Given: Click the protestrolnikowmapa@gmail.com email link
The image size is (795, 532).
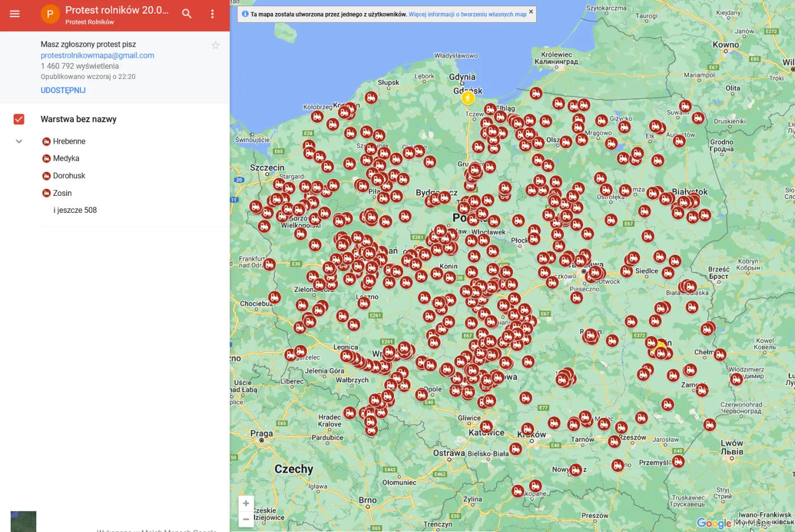Looking at the screenshot, I should [97, 55].
